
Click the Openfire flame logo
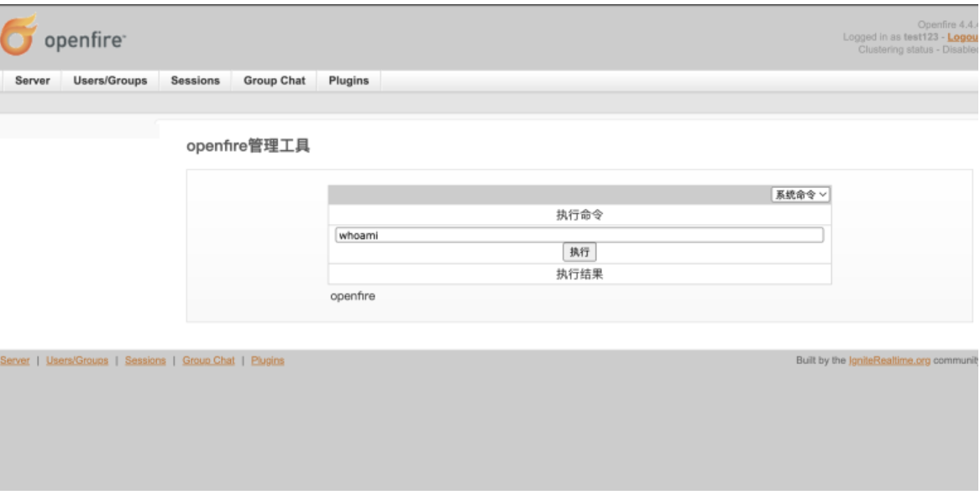18,35
